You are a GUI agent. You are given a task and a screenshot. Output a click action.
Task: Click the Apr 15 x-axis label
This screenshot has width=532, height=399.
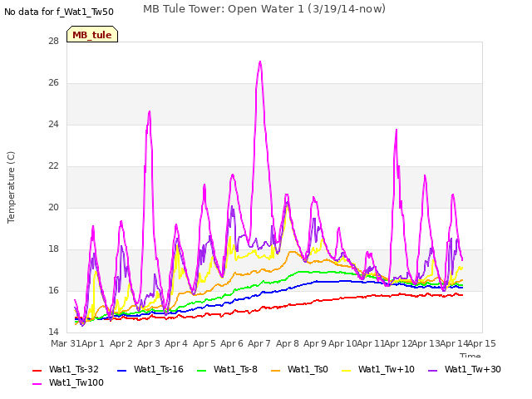tap(482, 343)
